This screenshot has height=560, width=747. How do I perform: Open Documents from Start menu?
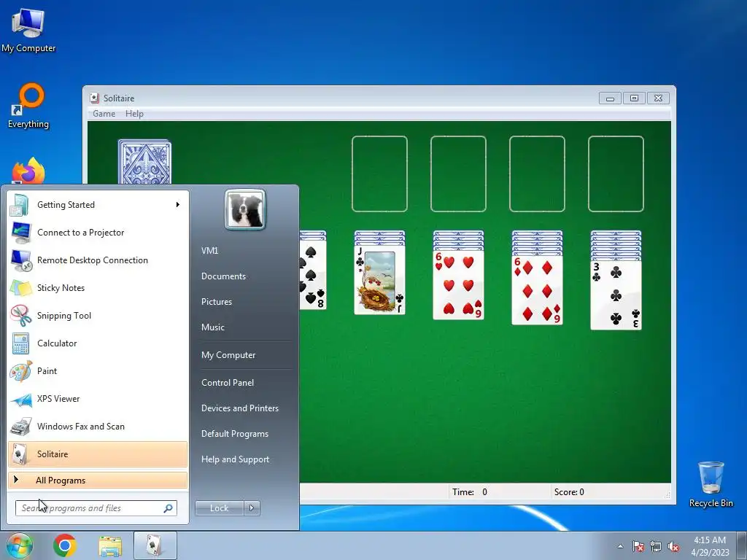click(x=223, y=276)
